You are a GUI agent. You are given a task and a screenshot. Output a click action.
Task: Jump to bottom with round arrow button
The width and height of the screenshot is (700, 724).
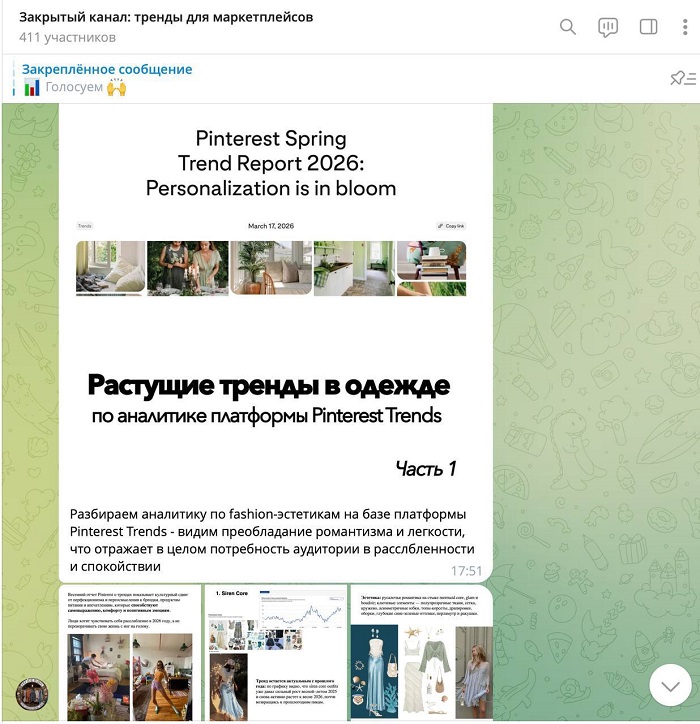[x=670, y=685]
